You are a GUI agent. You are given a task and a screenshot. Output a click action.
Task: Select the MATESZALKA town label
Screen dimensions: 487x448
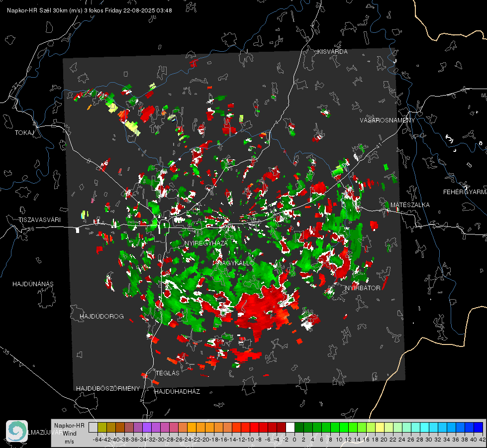click(410, 205)
